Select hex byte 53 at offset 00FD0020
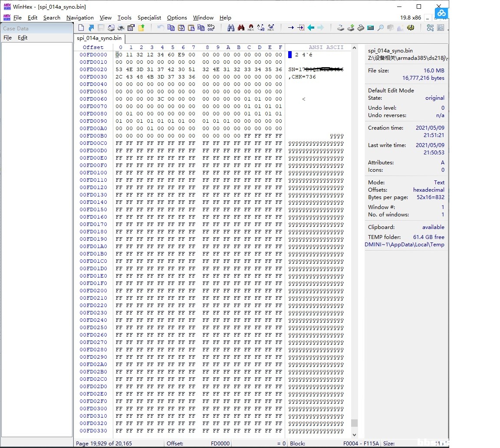 (x=119, y=69)
